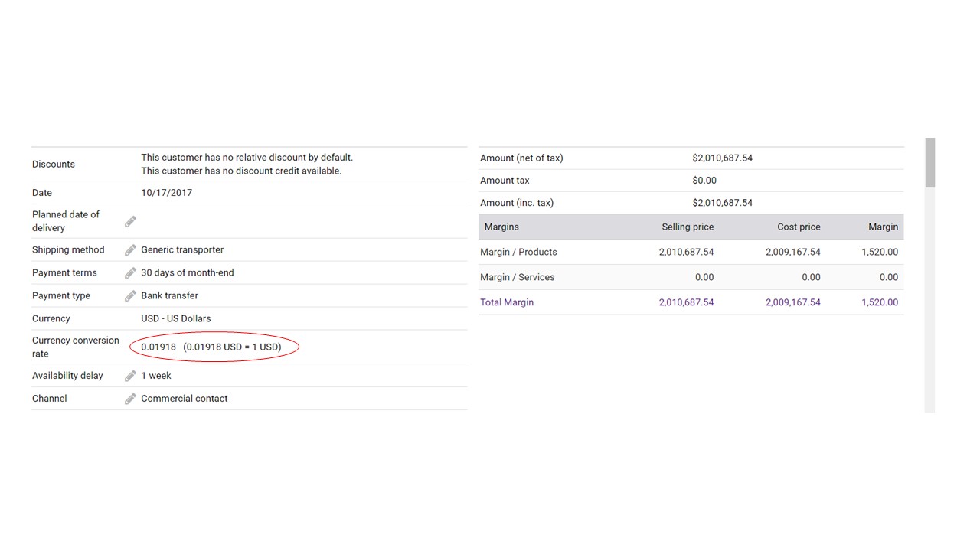Edit the planned date of delivery
The height and width of the screenshot is (551, 980).
(130, 221)
